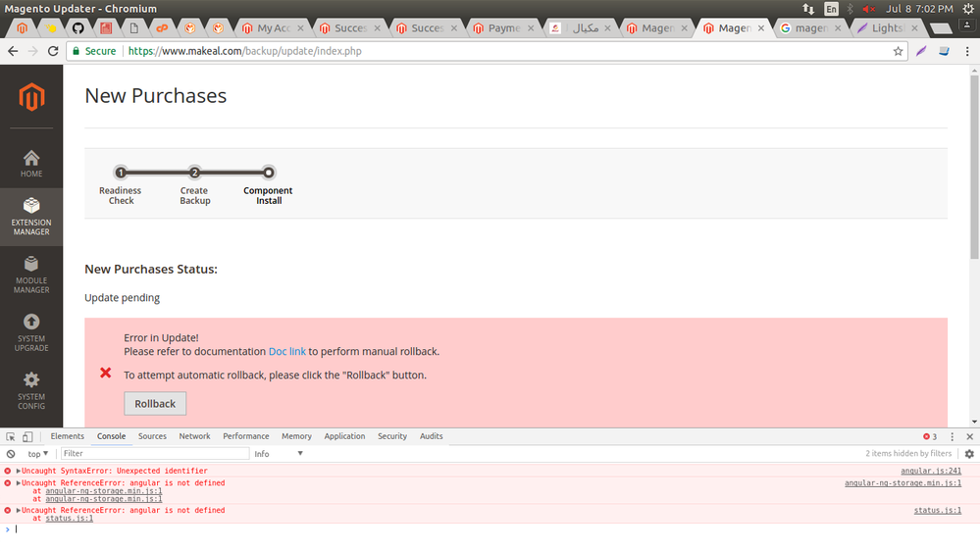Switch to the Payment browser tab
The image size is (980, 551).
coord(504,28)
